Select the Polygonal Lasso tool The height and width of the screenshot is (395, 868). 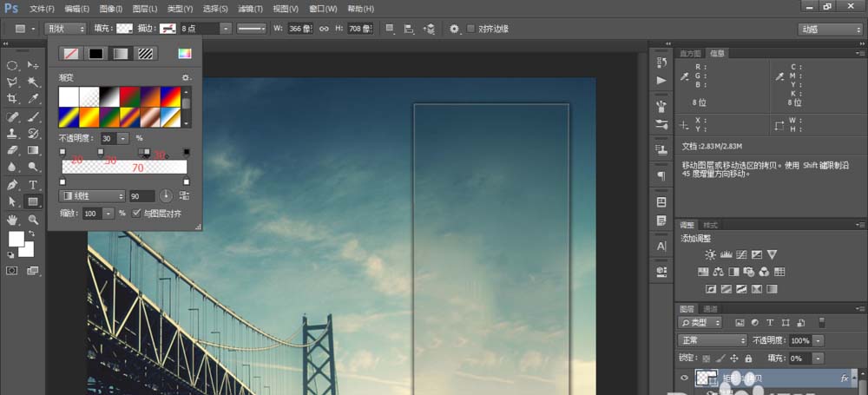click(12, 82)
